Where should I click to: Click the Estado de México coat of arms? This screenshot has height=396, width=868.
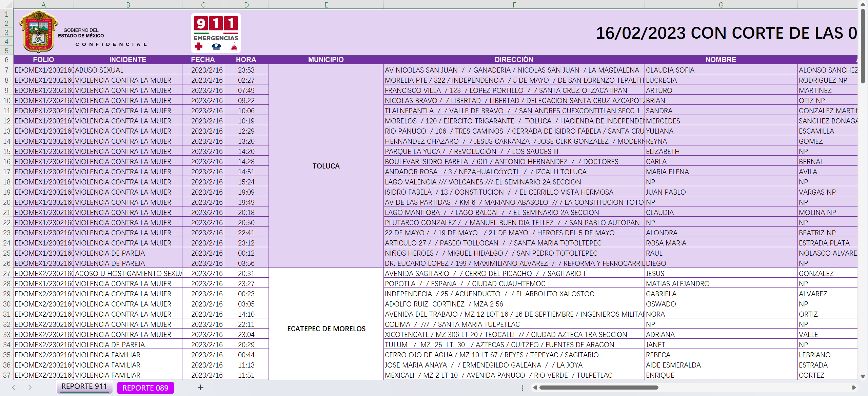pos(38,32)
